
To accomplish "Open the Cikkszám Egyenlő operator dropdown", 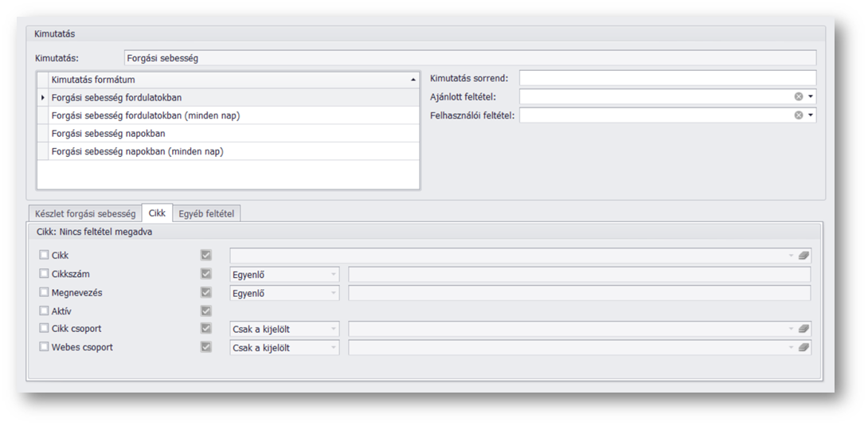I will click(x=332, y=275).
